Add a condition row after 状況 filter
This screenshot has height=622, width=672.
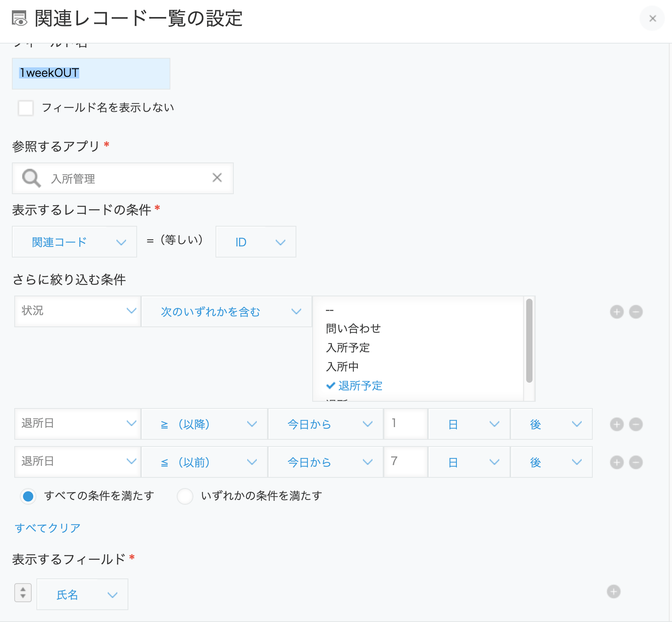pyautogui.click(x=617, y=312)
